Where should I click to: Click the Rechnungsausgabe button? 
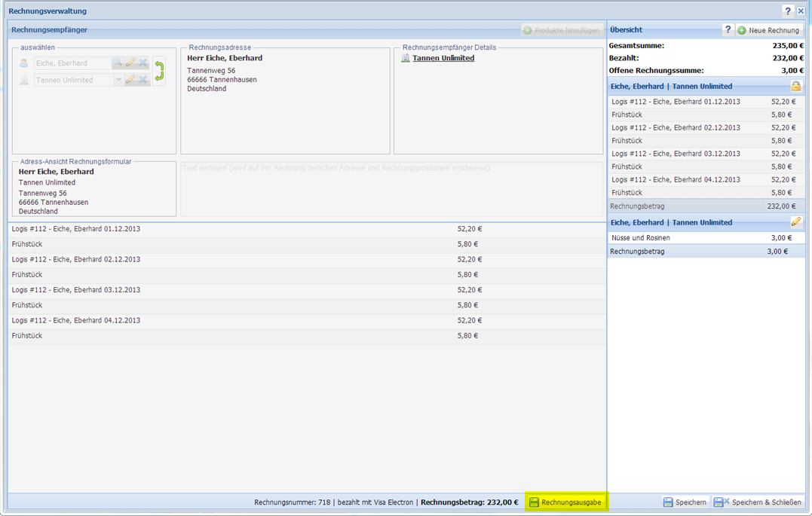(565, 502)
